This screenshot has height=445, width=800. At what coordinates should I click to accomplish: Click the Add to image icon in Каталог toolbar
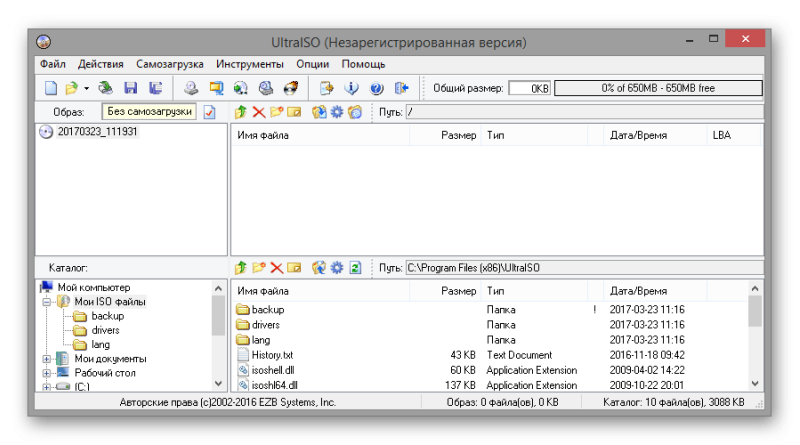coord(319,267)
